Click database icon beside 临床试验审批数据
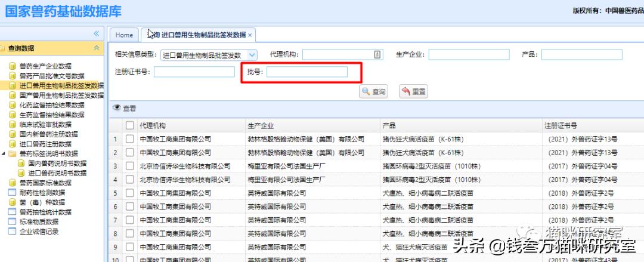This screenshot has width=644, height=262. pyautogui.click(x=13, y=125)
